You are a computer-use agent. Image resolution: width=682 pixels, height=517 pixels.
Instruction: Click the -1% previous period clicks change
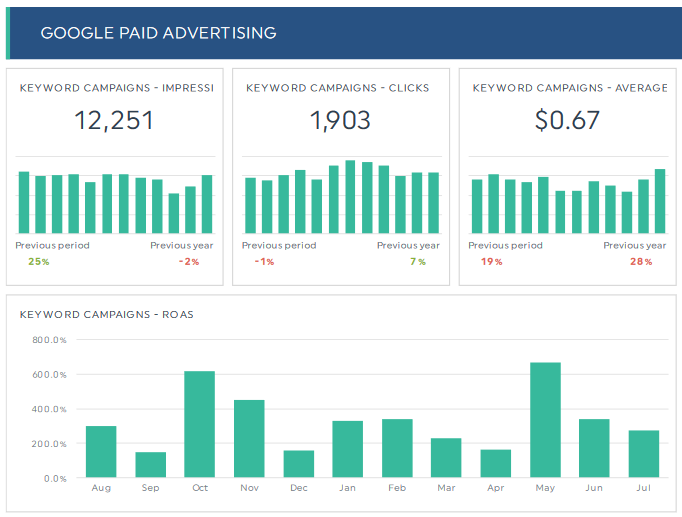(x=264, y=262)
